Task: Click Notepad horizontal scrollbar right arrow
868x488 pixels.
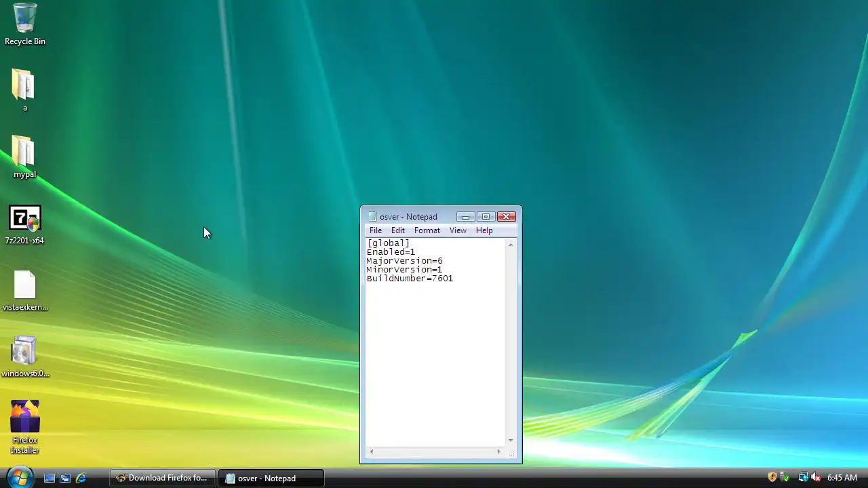Action: coord(498,451)
